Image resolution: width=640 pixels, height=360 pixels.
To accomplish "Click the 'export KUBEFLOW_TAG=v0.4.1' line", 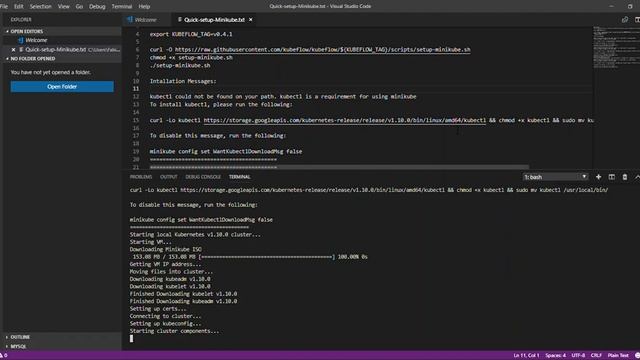I will (191, 34).
